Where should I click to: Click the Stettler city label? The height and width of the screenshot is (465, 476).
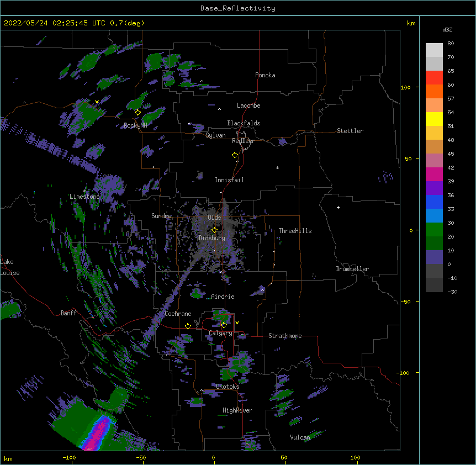click(x=350, y=131)
